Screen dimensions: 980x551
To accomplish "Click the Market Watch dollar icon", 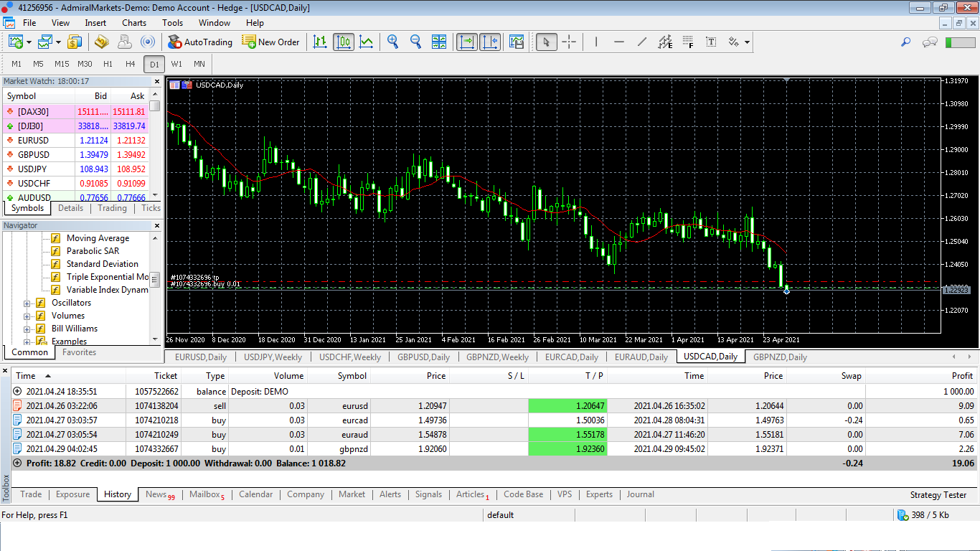I will [75, 42].
